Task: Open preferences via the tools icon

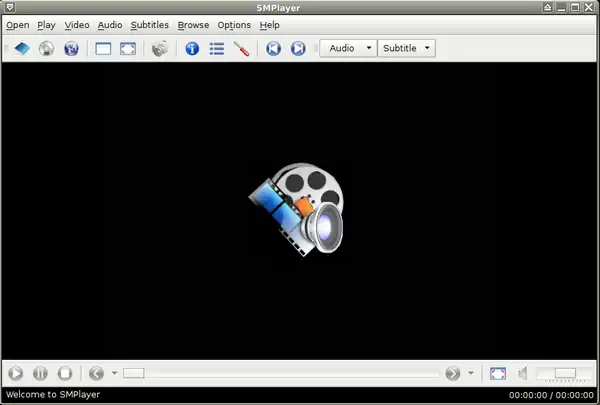Action: [x=241, y=48]
